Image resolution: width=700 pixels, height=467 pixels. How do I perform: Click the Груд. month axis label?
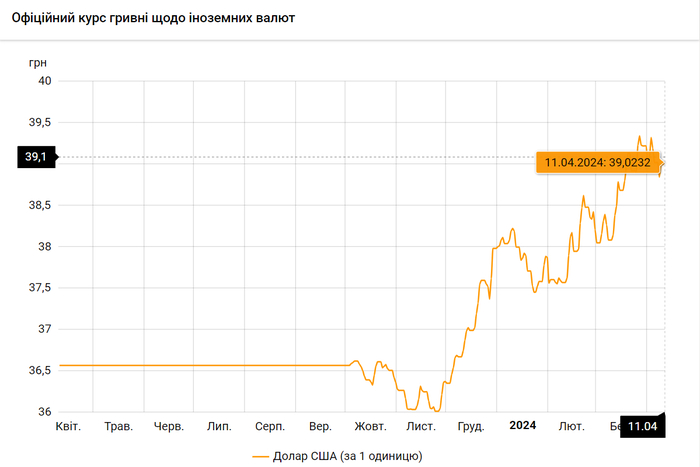click(471, 426)
